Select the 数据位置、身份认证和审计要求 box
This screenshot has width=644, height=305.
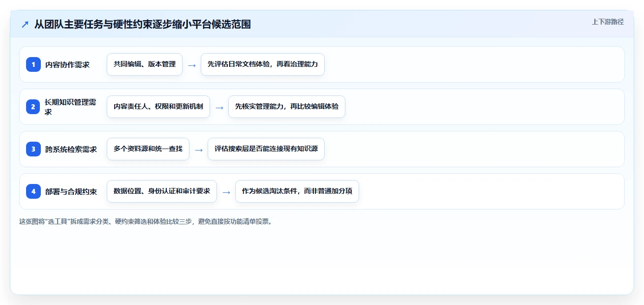pos(162,191)
